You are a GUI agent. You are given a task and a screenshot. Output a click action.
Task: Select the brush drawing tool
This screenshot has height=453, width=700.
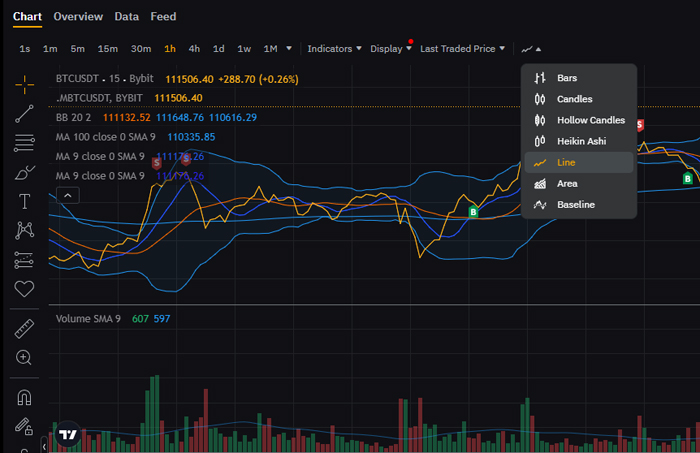point(24,172)
